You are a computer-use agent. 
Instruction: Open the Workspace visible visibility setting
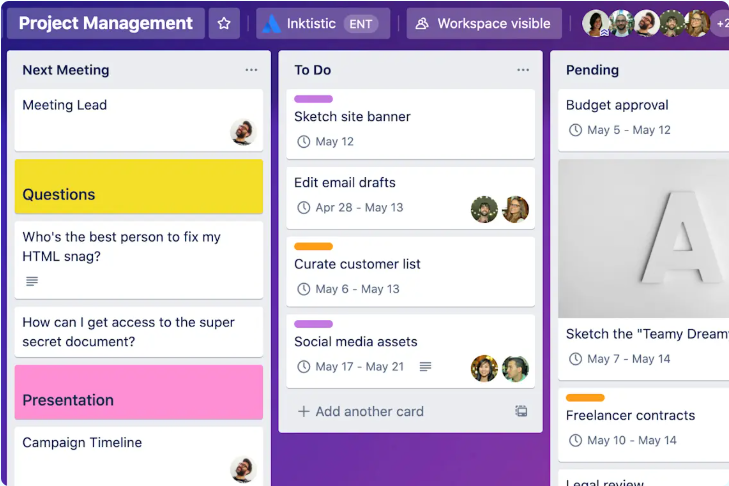[x=484, y=23]
